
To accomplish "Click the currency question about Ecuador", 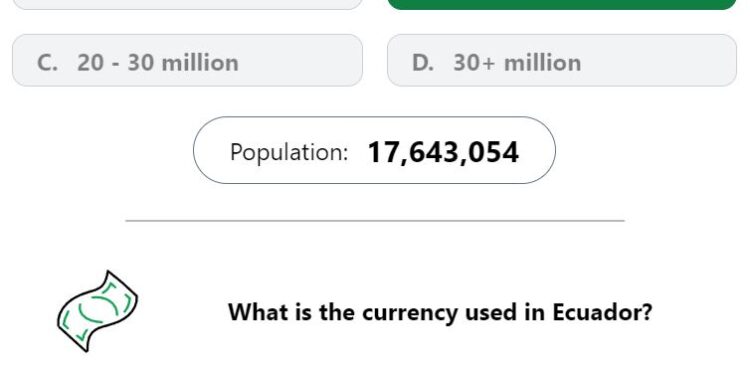I will (x=440, y=312).
